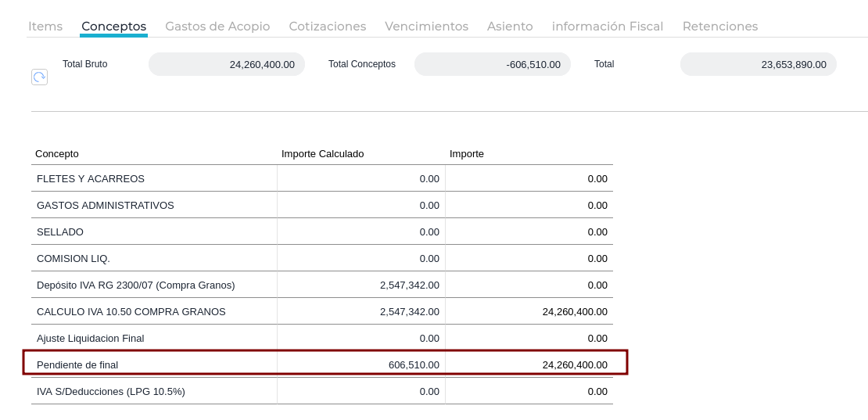Open the Retenciones tab
Viewport: 868px width, 420px height.
click(x=720, y=26)
